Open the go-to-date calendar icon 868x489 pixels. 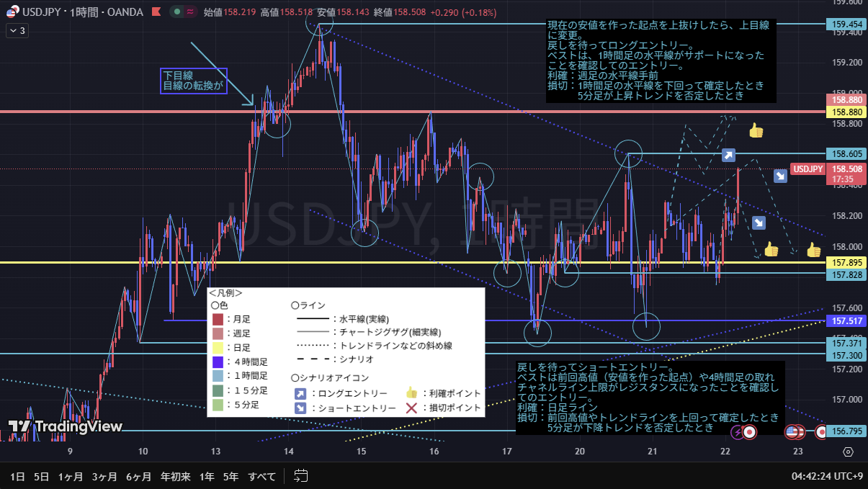(x=301, y=476)
